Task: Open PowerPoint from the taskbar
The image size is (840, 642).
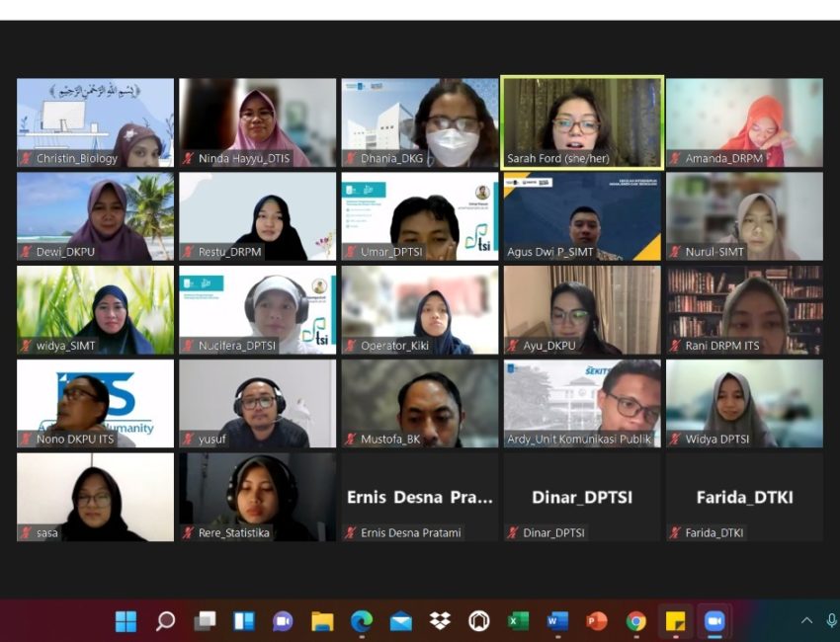Action: click(597, 621)
